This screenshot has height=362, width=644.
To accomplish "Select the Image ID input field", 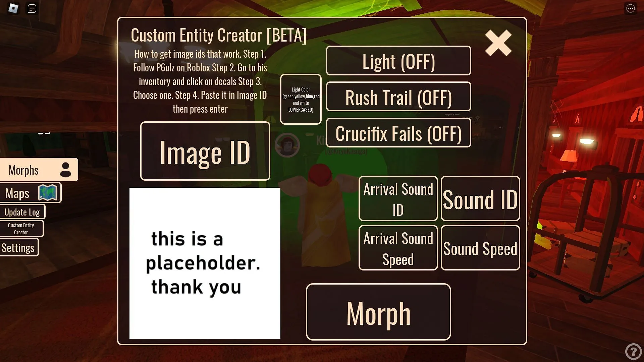I will [x=205, y=150].
